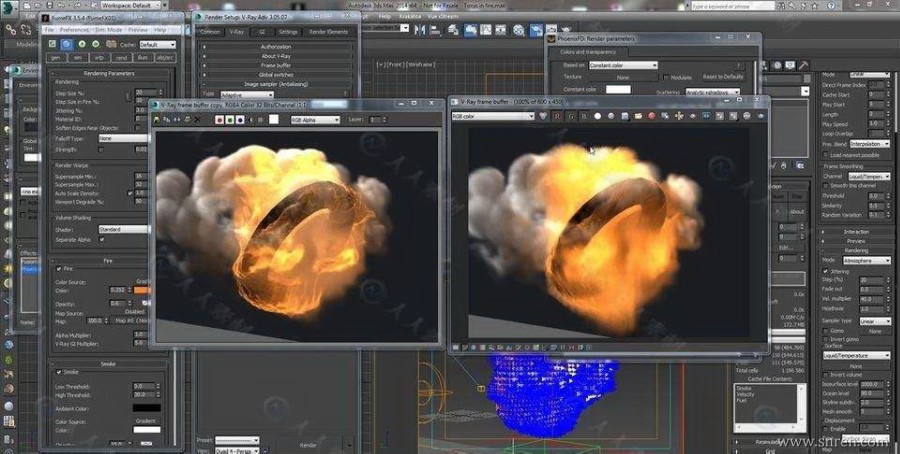Click the save image icon in V-Ray frame buffer
900x454 pixels.
(624, 116)
